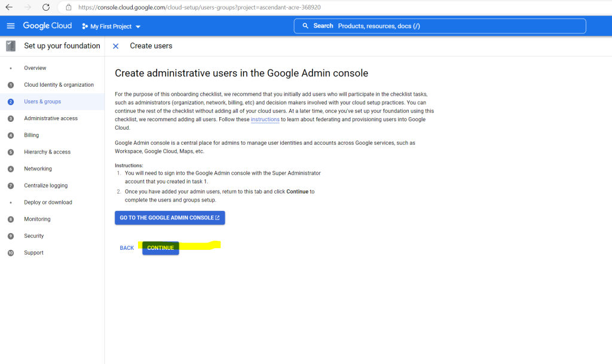Click step 6 number icon beside Networking
Viewport: 612px width, 364px height.
click(x=11, y=169)
